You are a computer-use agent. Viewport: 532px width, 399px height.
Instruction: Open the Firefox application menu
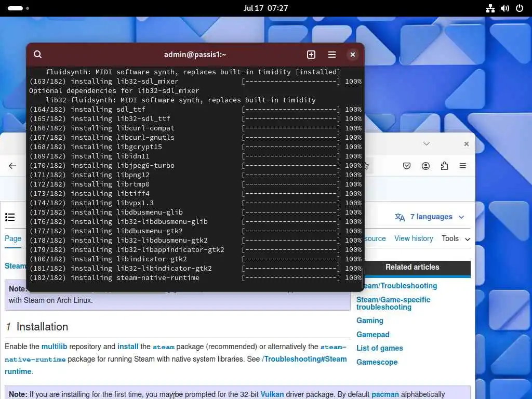[x=463, y=166]
